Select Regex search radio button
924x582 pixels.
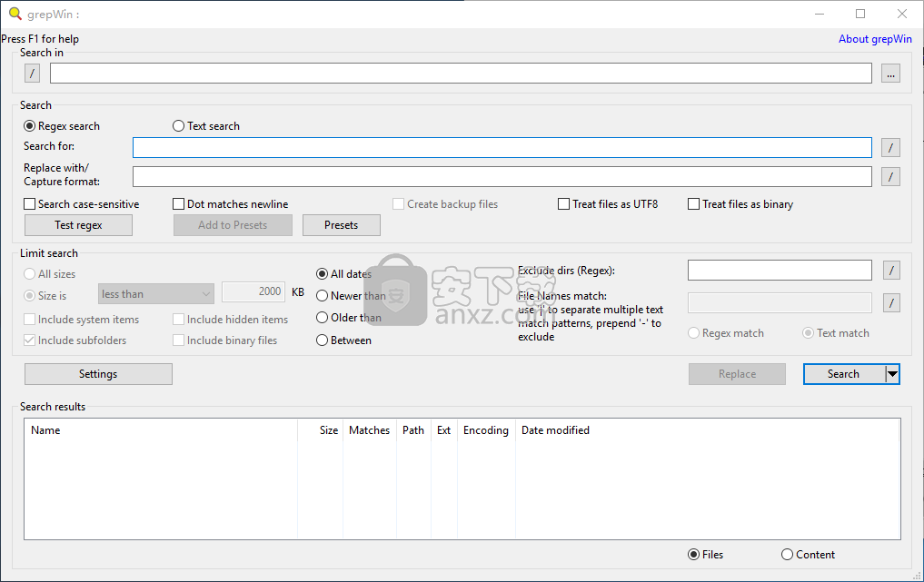click(x=61, y=126)
